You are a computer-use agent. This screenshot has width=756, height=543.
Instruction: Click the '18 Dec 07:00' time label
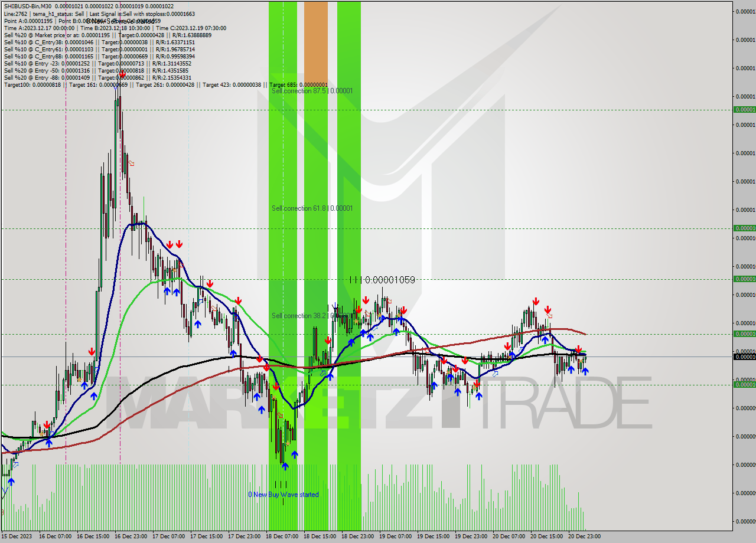tap(282, 537)
